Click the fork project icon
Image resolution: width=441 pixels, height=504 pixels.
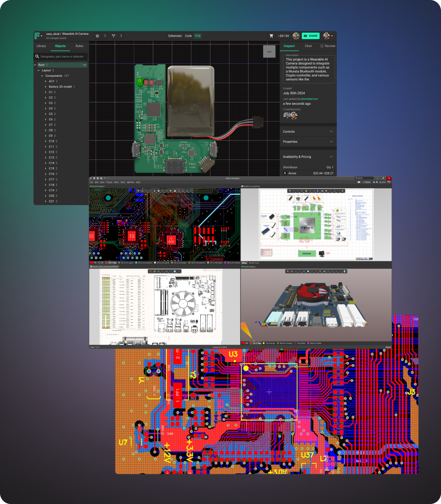click(113, 36)
